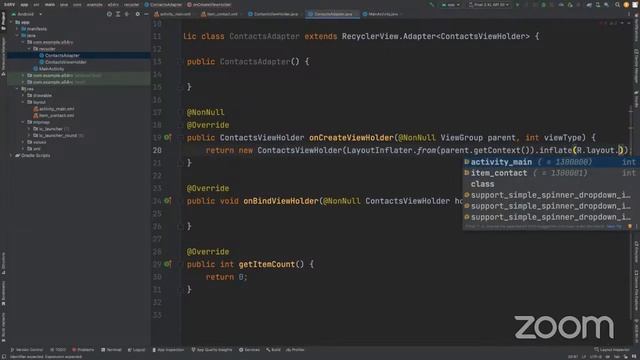Expand the values folder
Screen dimensions: 640x360
(23, 142)
